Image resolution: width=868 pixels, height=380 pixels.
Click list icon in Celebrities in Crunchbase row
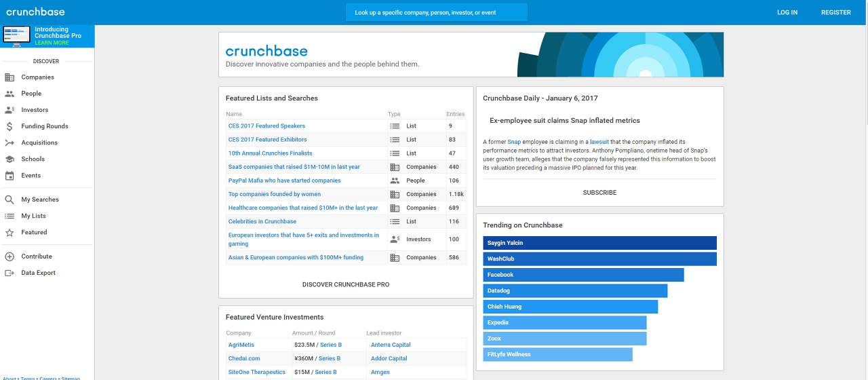point(395,221)
